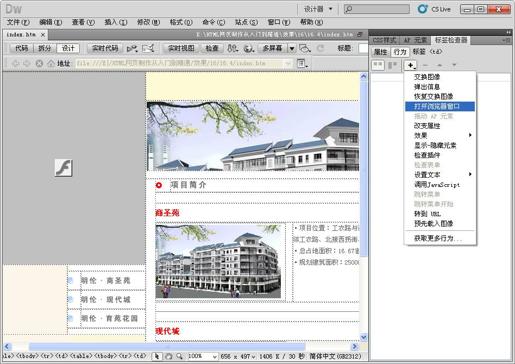Click the stop loading icon in address bar
515x364 pixels.
(x=39, y=63)
